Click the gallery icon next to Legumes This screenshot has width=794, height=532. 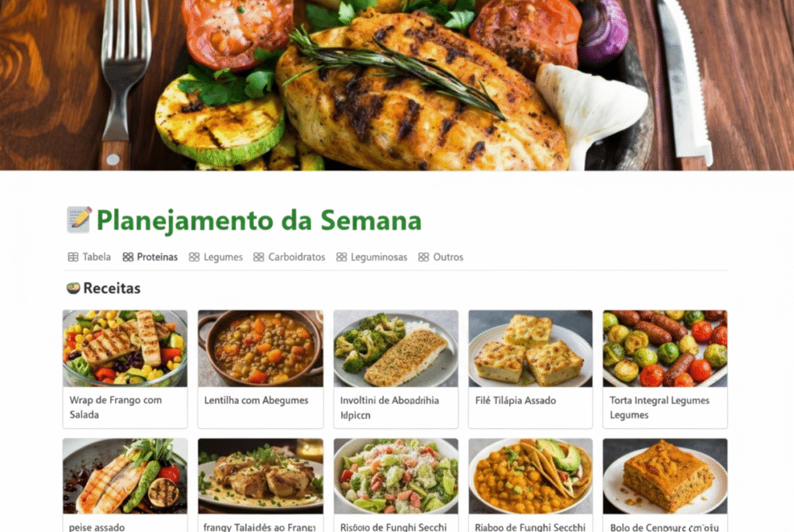(194, 257)
